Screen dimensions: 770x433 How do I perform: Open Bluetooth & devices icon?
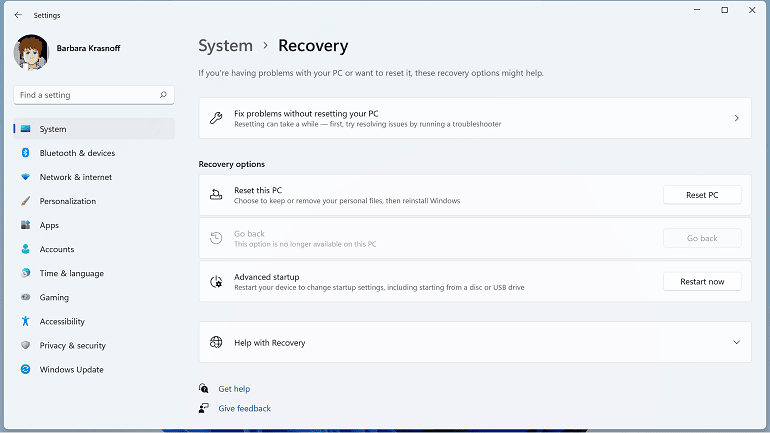point(26,153)
